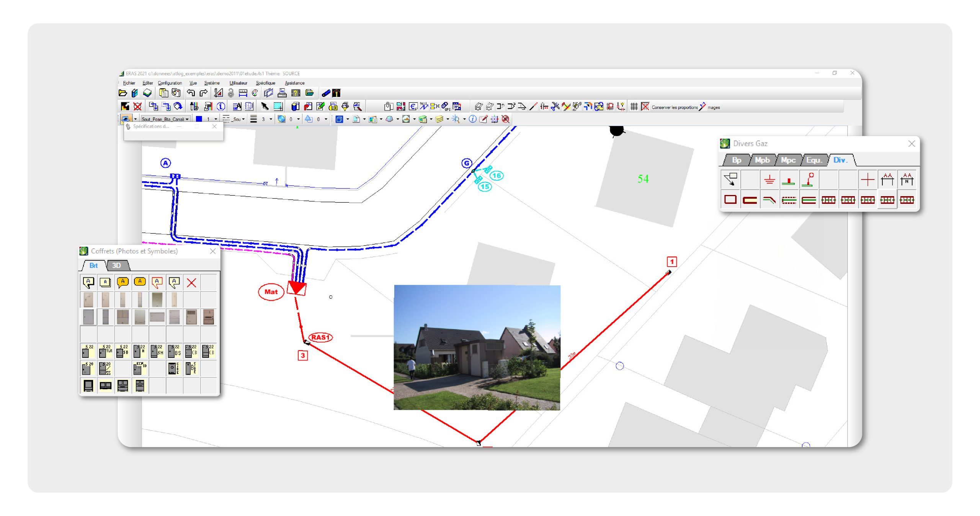
Task: Open the Configuration menu
Action: click(170, 83)
